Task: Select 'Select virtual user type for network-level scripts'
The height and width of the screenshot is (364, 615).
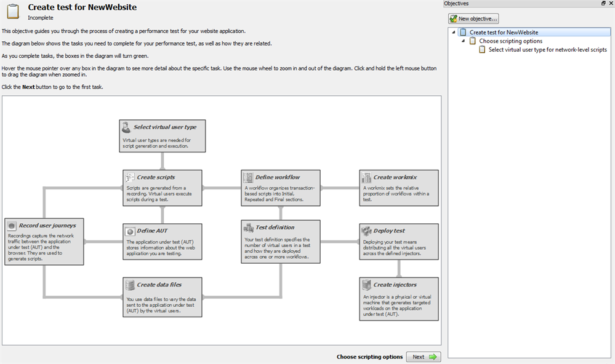Action: [547, 50]
